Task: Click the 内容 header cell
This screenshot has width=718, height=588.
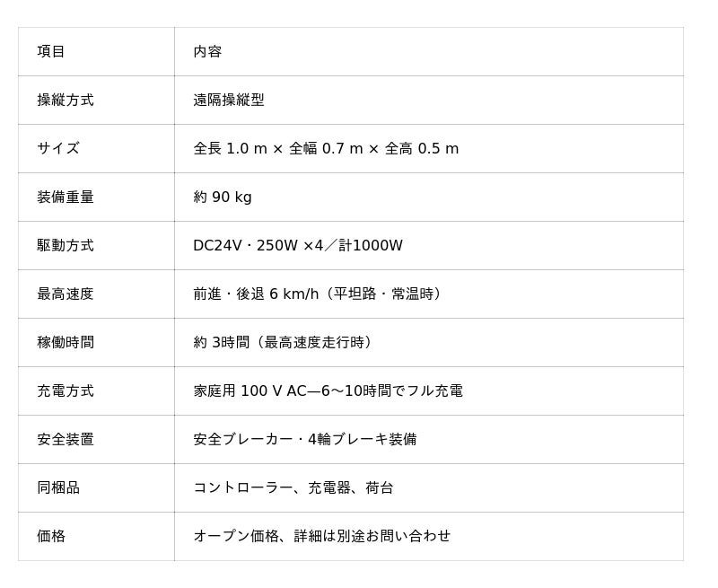Action: pyautogui.click(x=207, y=51)
